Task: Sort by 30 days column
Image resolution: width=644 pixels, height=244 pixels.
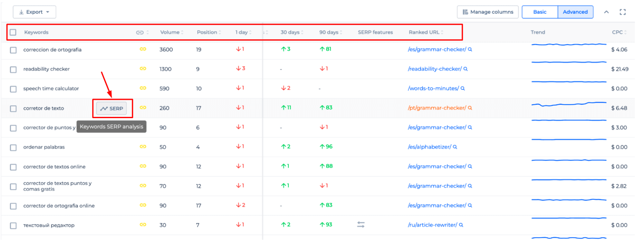Action: pos(292,32)
